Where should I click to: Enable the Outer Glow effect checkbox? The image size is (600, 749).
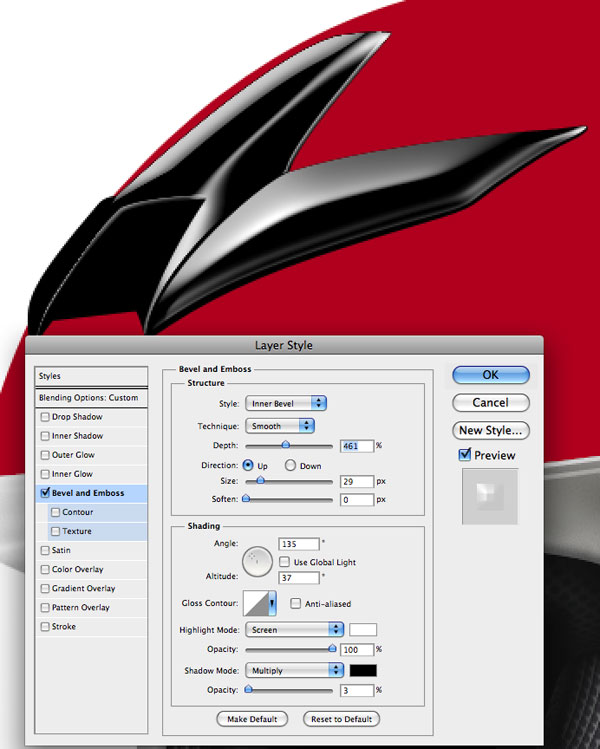coord(45,455)
